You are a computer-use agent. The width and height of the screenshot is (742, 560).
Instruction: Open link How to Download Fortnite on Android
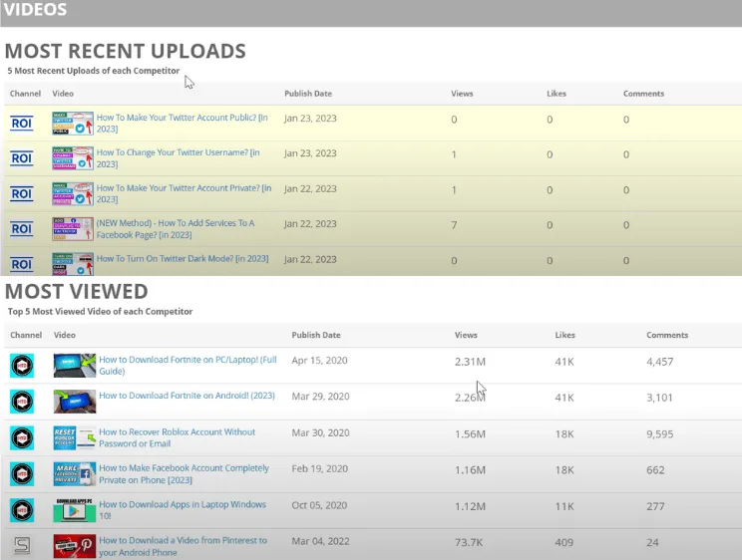(x=186, y=396)
